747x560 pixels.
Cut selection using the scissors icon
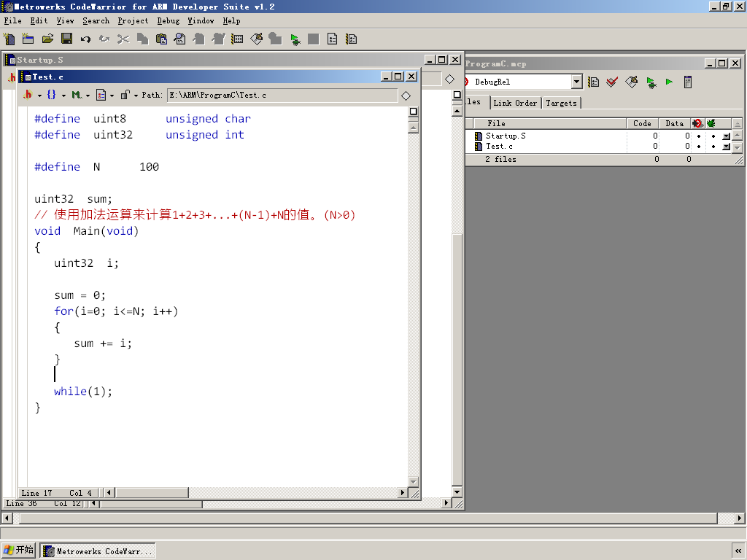click(x=123, y=39)
